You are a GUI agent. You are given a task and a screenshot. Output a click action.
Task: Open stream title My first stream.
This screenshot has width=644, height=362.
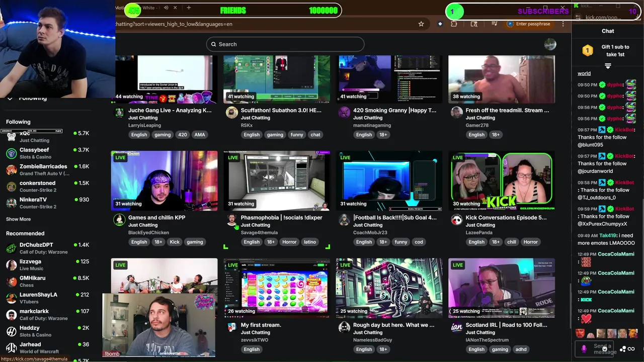pyautogui.click(x=261, y=325)
